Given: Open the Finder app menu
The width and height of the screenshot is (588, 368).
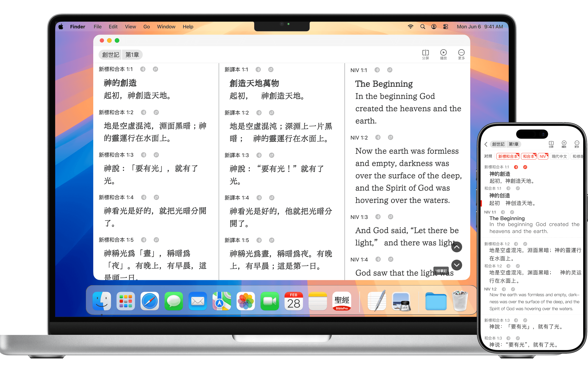Looking at the screenshot, I should (x=77, y=27).
